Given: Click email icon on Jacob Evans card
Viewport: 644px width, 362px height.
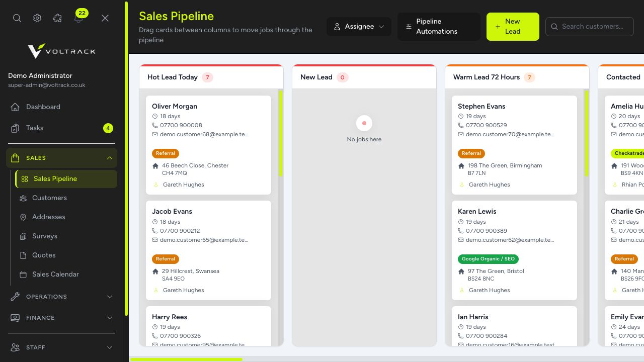Looking at the screenshot, I should pos(155,240).
